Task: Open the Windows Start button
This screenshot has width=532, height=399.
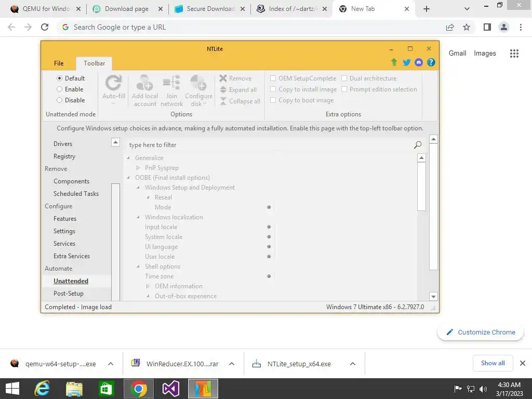Action: pyautogui.click(x=12, y=389)
